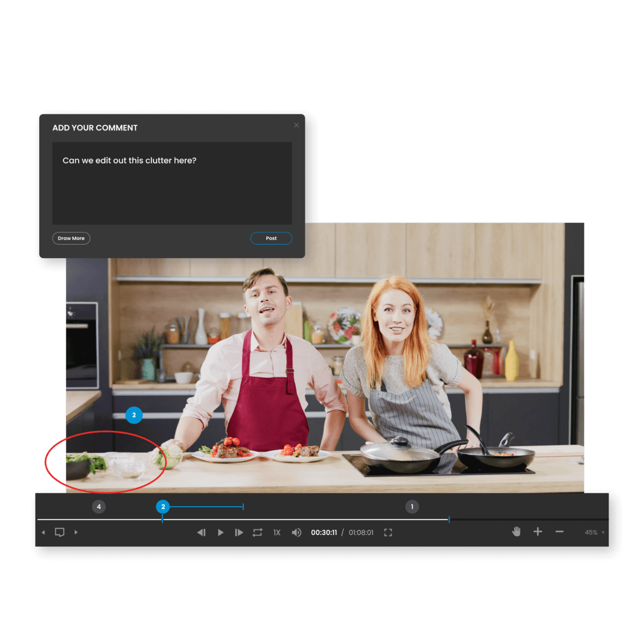Image resolution: width=644 pixels, height=644 pixels.
Task: Select the hand pan tool
Action: (516, 531)
